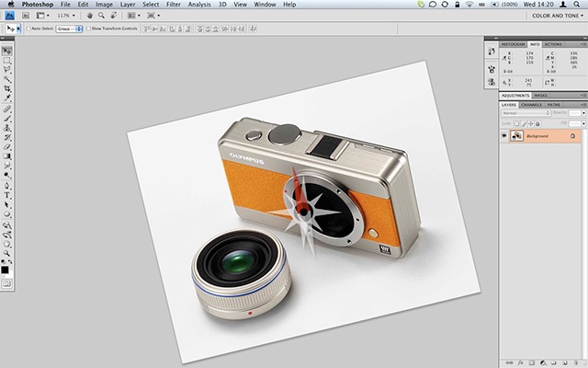
Task: Select the Pen tool
Action: coord(7,186)
